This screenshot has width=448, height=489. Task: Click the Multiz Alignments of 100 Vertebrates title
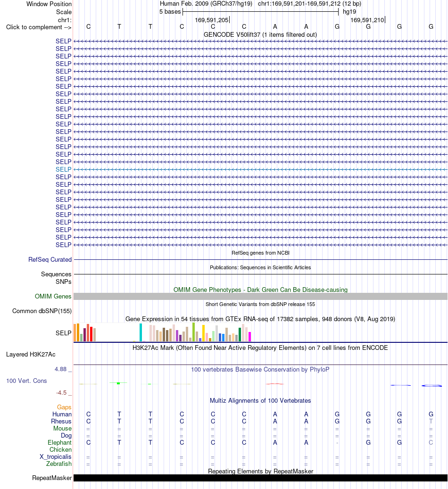pos(260,401)
